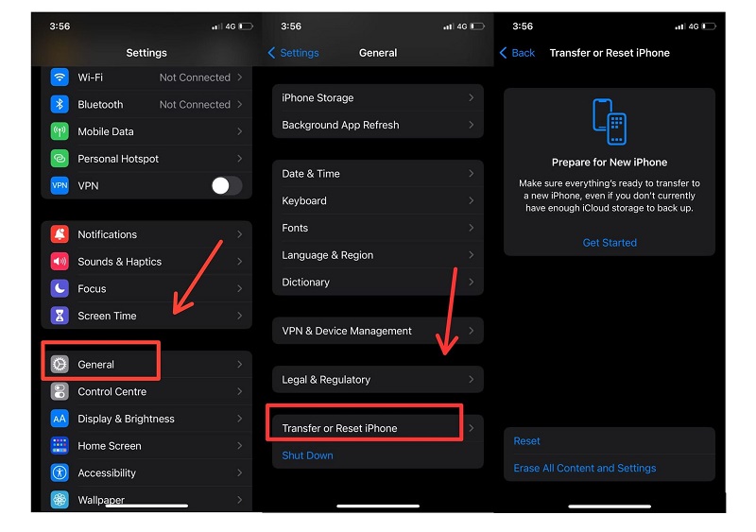Tap Wi-Fi Not Connected status text
Image resolution: width=756 pixels, height=532 pixels.
[195, 77]
